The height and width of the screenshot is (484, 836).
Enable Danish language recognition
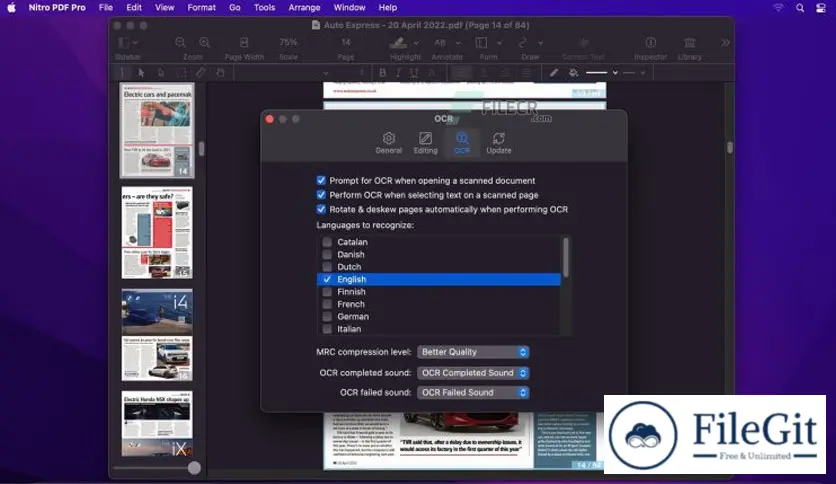pyautogui.click(x=327, y=255)
